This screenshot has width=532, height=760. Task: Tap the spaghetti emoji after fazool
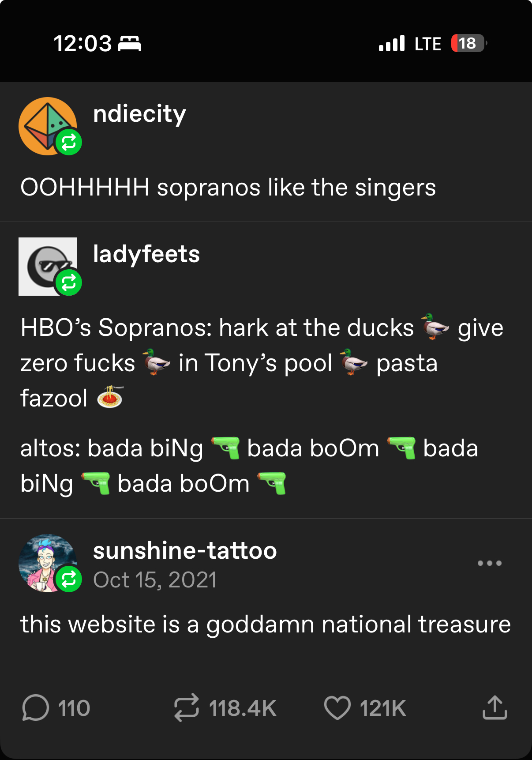point(110,397)
